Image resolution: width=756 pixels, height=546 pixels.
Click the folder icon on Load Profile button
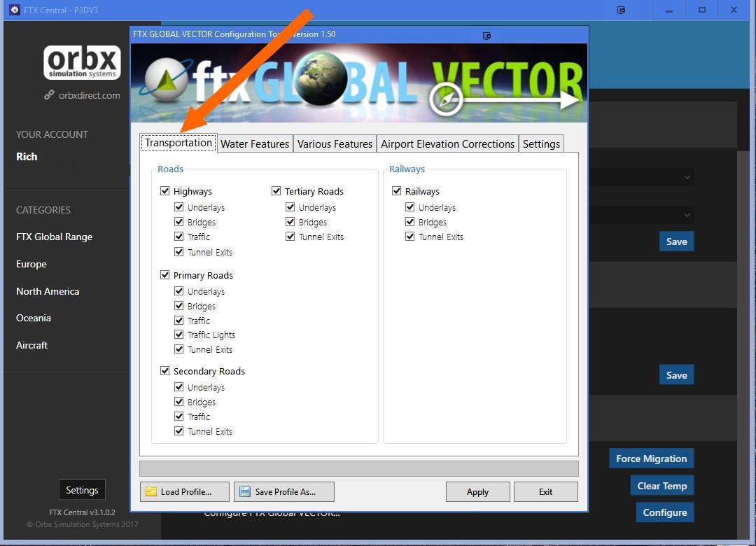tap(151, 491)
